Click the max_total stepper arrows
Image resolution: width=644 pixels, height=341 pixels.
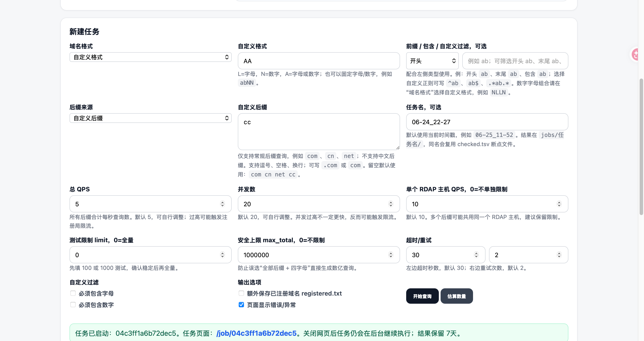391,255
